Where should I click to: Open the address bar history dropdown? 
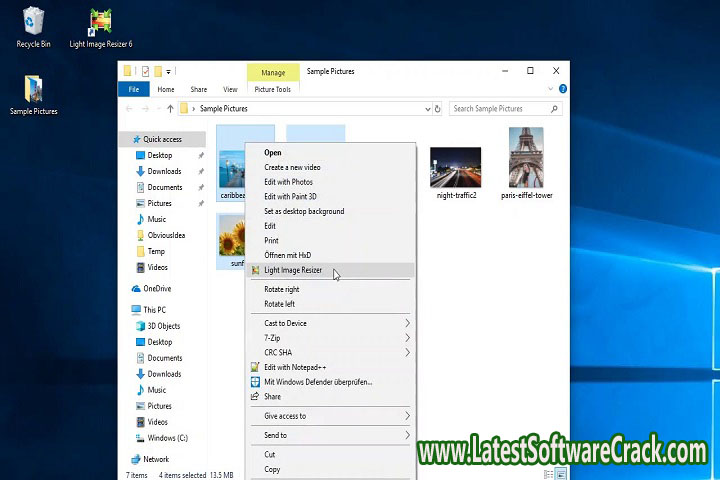click(425, 108)
